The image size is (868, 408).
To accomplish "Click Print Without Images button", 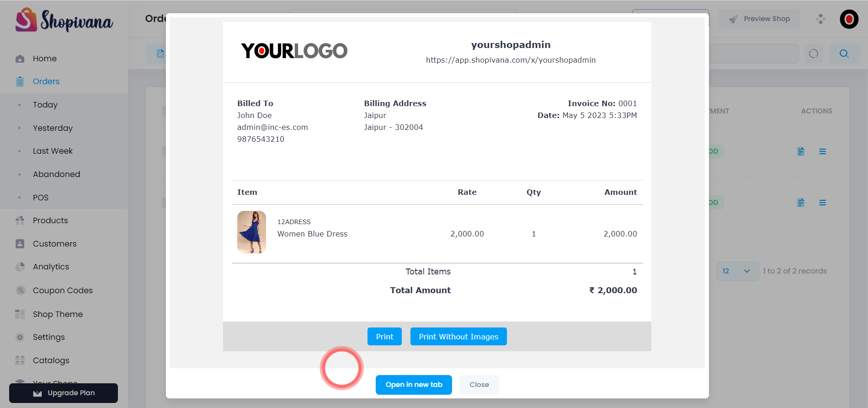I will coord(458,337).
